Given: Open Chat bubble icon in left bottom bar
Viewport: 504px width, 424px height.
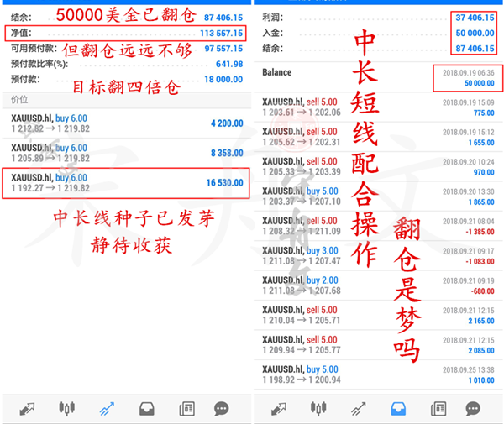Looking at the screenshot, I should point(223,408).
